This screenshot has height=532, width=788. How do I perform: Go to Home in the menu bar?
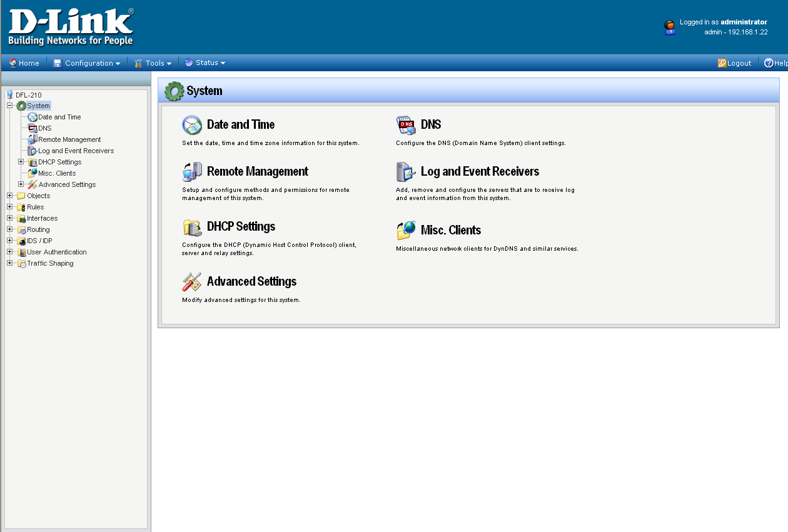24,63
